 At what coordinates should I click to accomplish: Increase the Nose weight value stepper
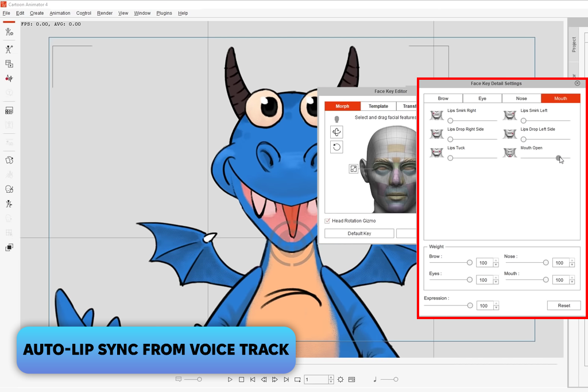coord(572,261)
